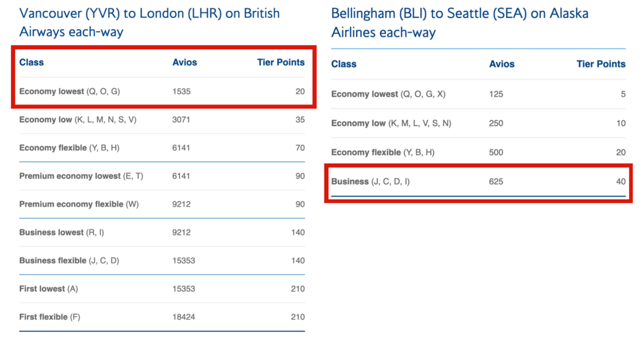Select the Class column header in left table

pos(32,62)
